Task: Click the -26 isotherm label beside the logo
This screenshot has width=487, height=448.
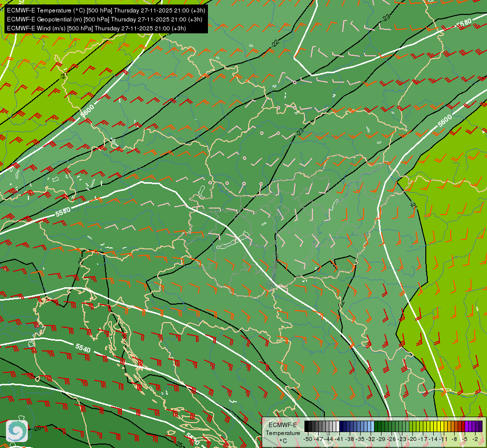Action: click(x=37, y=429)
